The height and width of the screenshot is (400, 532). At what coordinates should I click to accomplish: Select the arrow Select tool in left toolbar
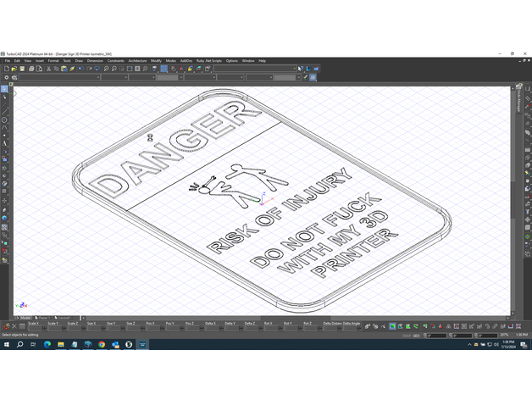(4, 89)
